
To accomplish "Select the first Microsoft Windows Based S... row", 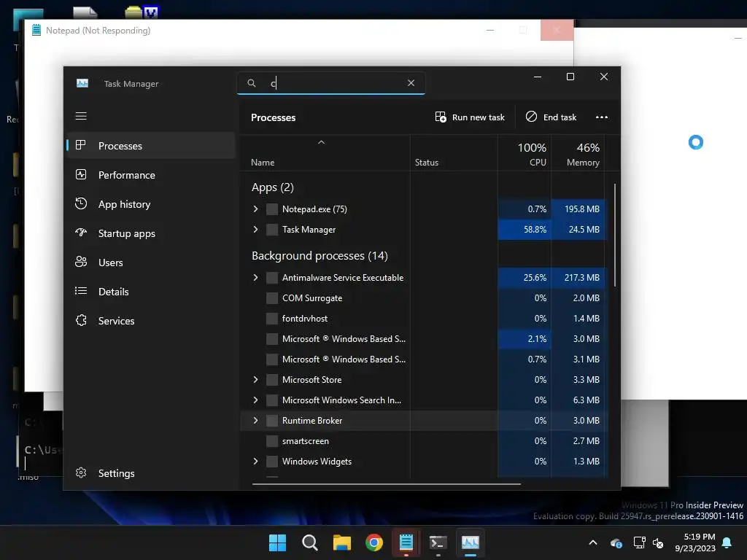I will 422,339.
